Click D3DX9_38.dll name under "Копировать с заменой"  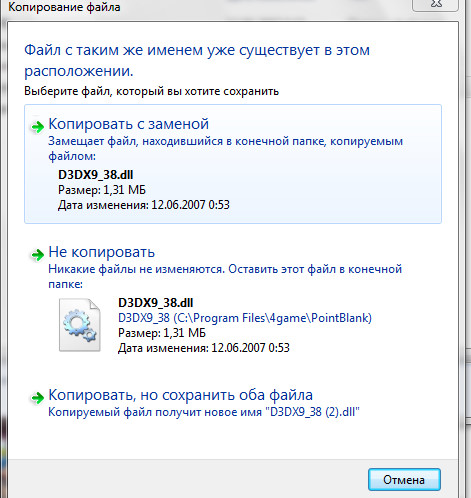(96, 175)
